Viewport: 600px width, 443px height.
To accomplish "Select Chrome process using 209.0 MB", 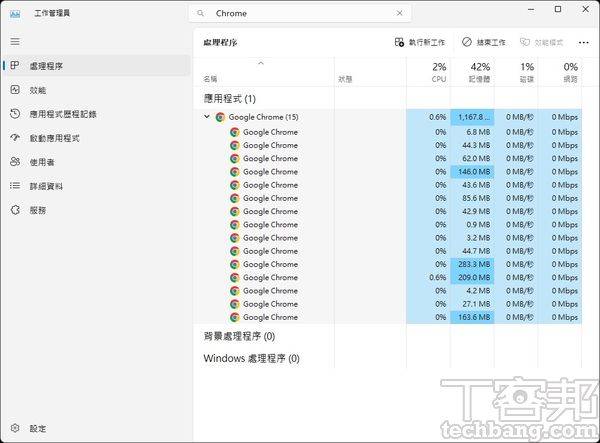I will pos(387,277).
